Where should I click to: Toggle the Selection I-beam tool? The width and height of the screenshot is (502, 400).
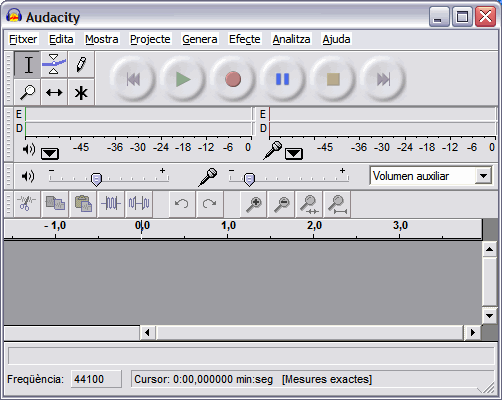[x=27, y=64]
